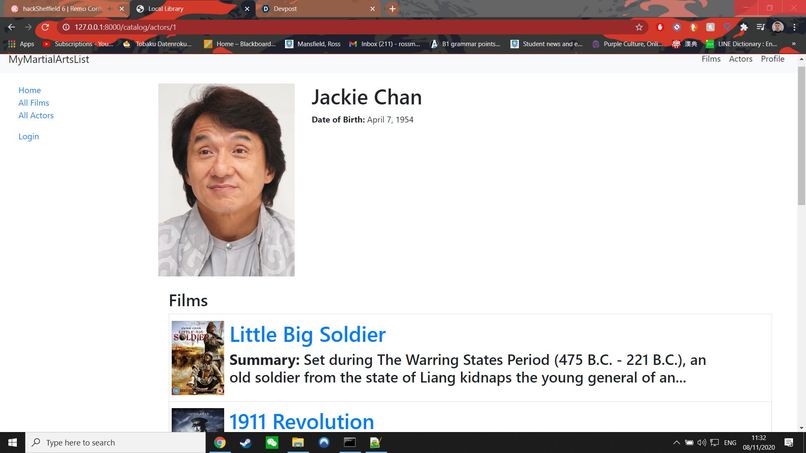The image size is (806, 453).
Task: Open the Chrome three-dot menu
Action: (794, 27)
